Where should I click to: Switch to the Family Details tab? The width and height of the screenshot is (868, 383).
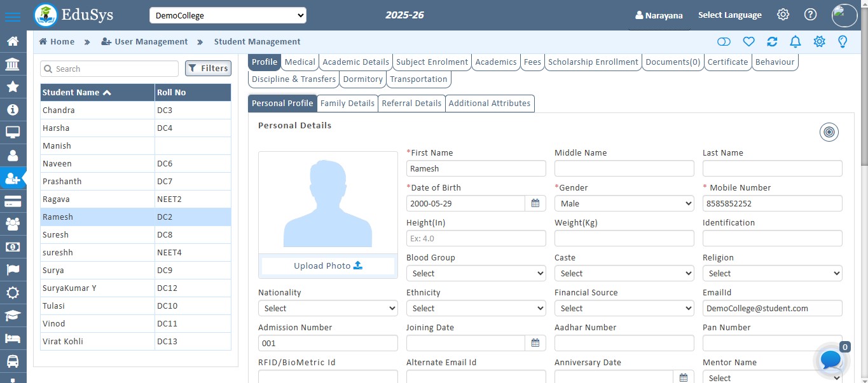point(347,103)
